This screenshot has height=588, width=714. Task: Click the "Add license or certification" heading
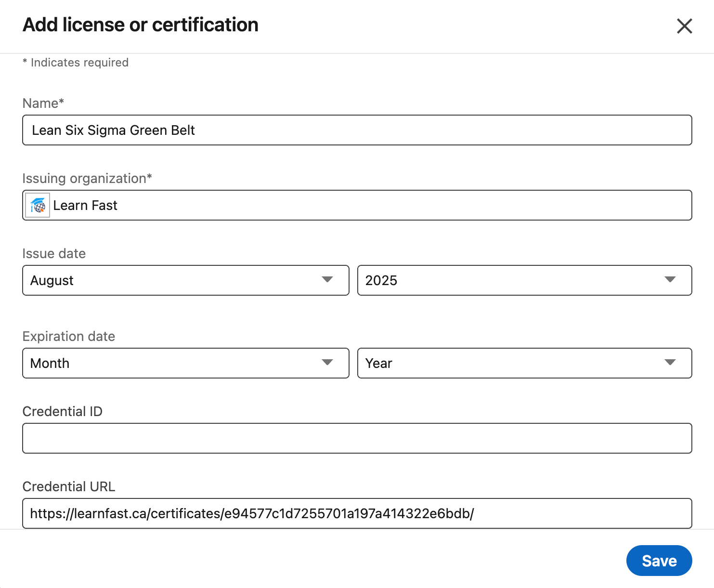point(141,25)
